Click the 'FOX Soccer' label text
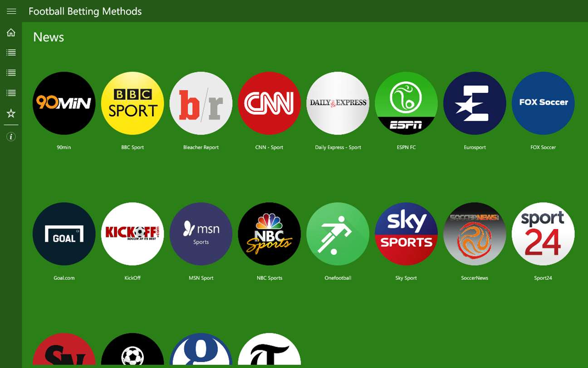 [x=543, y=147]
